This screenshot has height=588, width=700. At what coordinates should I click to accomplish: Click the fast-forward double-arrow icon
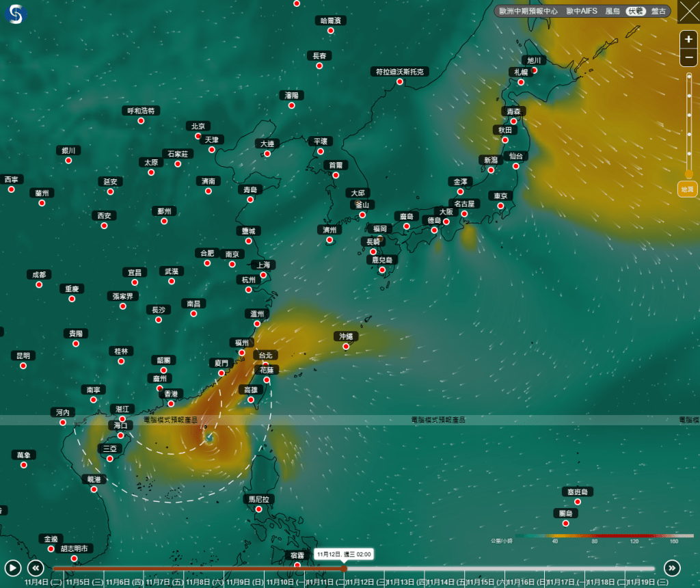click(x=673, y=568)
